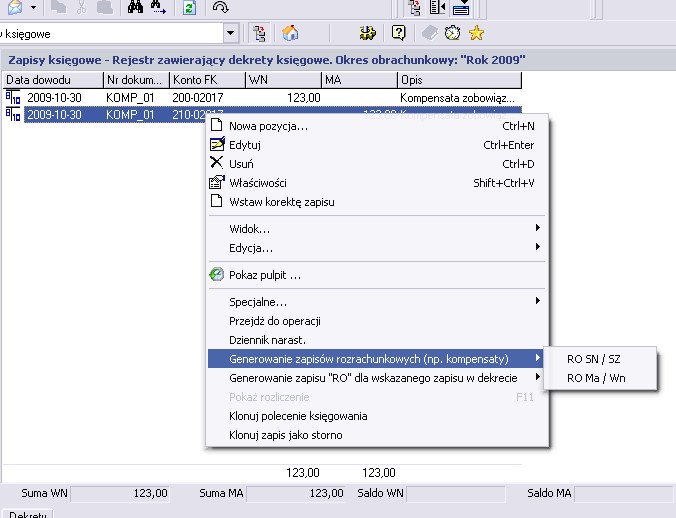676x518 pixels.
Task: Choose 'Klonuj zapis jako storno' menu entry
Action: 377,435
